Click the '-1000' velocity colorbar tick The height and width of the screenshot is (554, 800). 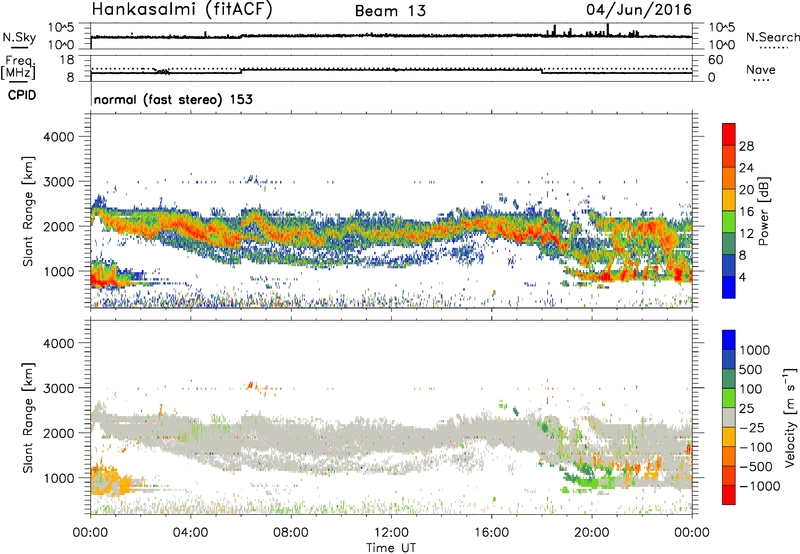click(x=759, y=486)
